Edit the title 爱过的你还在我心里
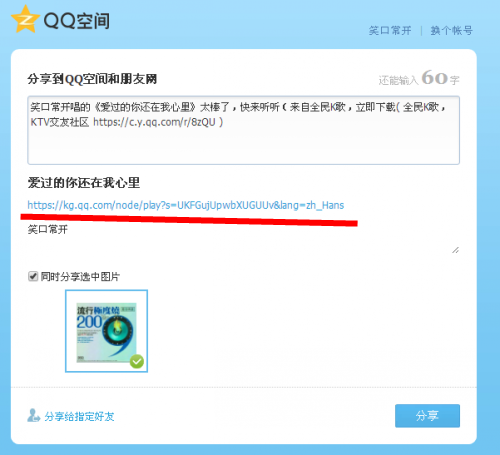500x455 pixels. (84, 183)
